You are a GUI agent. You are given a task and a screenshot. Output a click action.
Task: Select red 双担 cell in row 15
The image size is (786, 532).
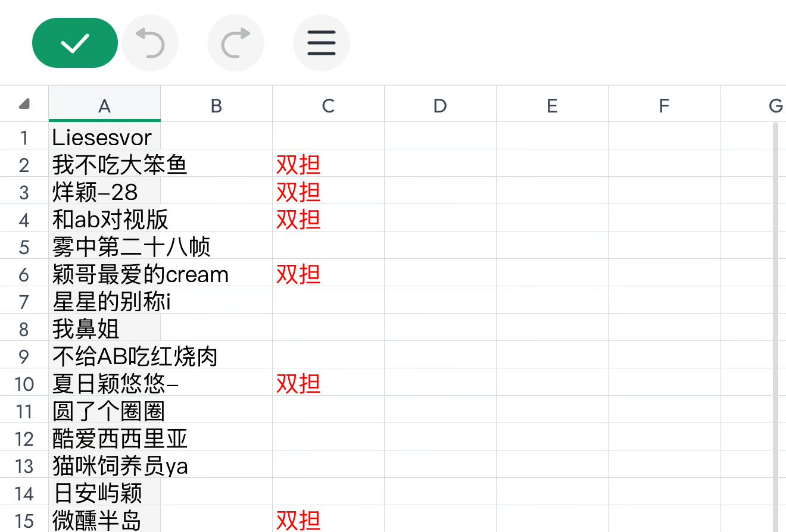tap(328, 520)
